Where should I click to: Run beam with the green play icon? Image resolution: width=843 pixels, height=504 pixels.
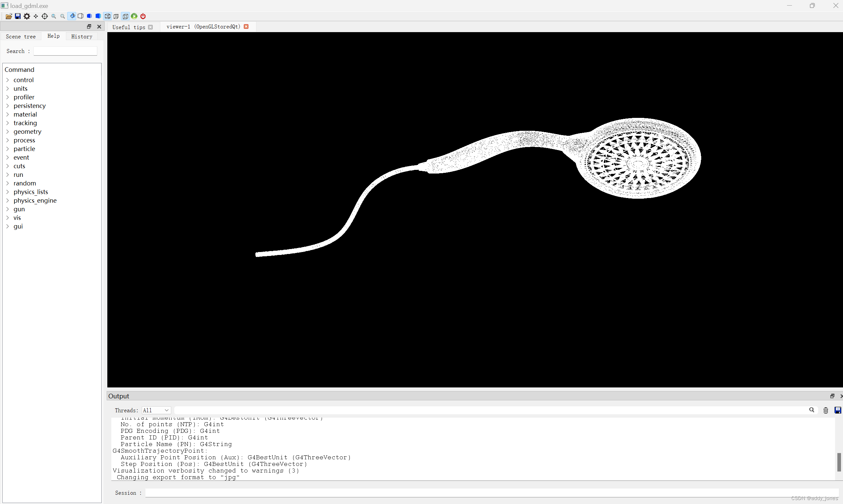134,16
